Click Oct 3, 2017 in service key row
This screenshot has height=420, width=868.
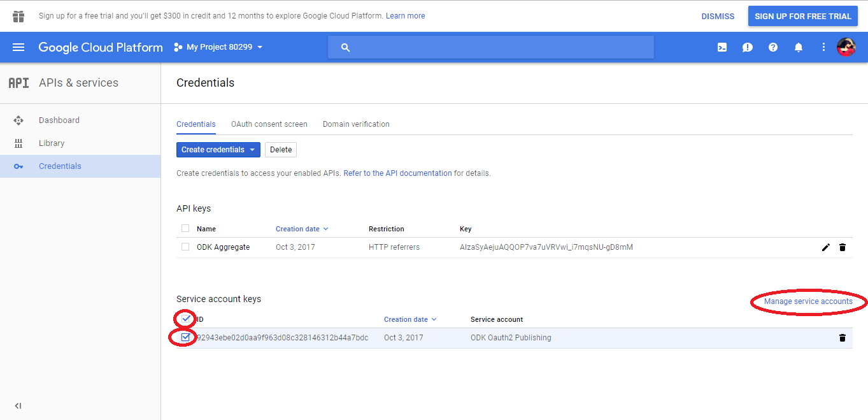tap(404, 338)
